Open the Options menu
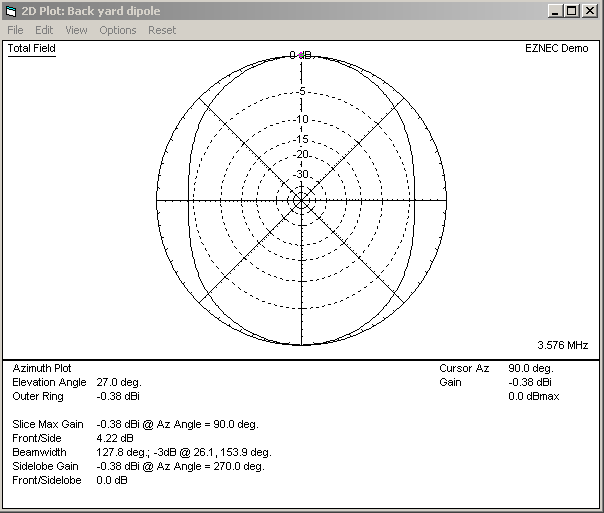604x513 pixels. pyautogui.click(x=117, y=30)
